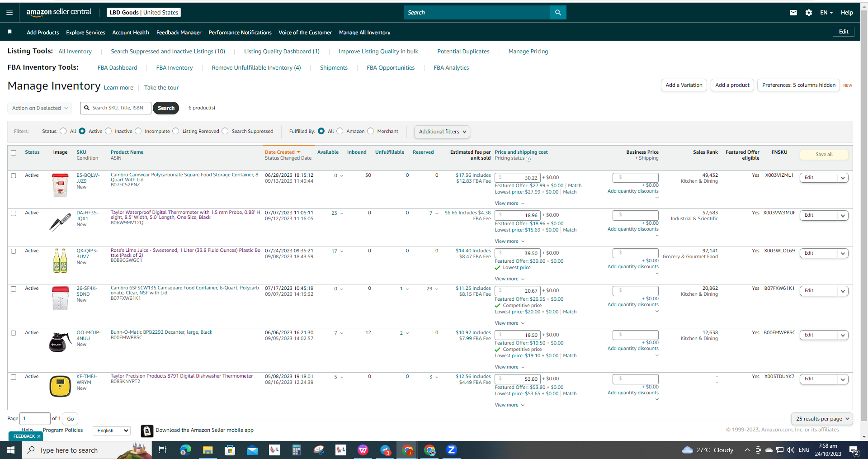
Task: Open Feedback Manager
Action: coord(179,33)
